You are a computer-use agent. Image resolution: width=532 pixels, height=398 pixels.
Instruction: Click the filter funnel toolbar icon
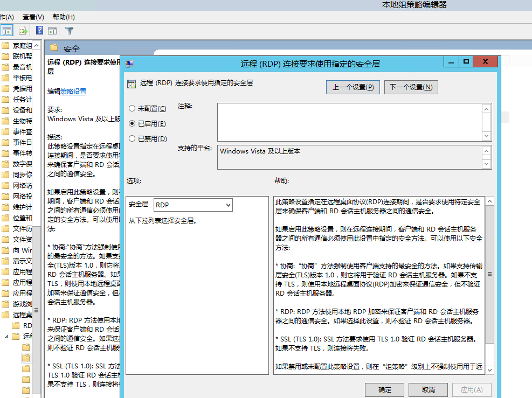69,31
